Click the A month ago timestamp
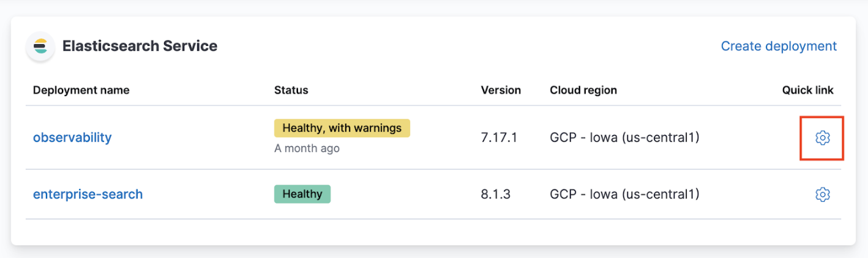 tap(306, 149)
